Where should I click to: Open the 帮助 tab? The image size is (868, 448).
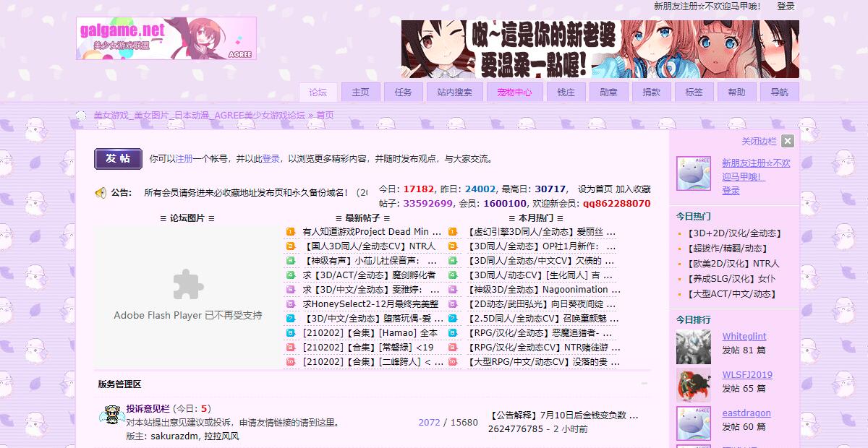coord(737,92)
